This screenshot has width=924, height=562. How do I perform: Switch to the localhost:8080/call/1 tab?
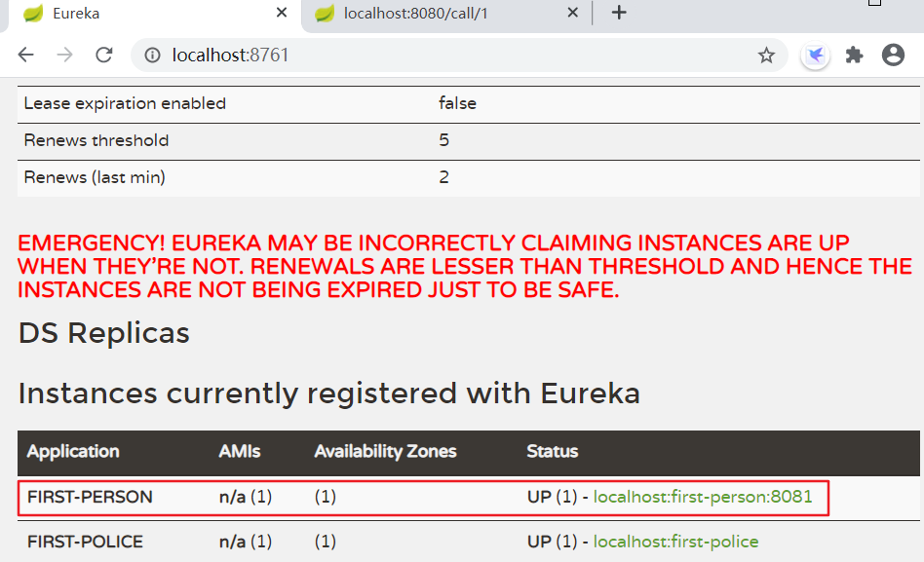[x=446, y=15]
